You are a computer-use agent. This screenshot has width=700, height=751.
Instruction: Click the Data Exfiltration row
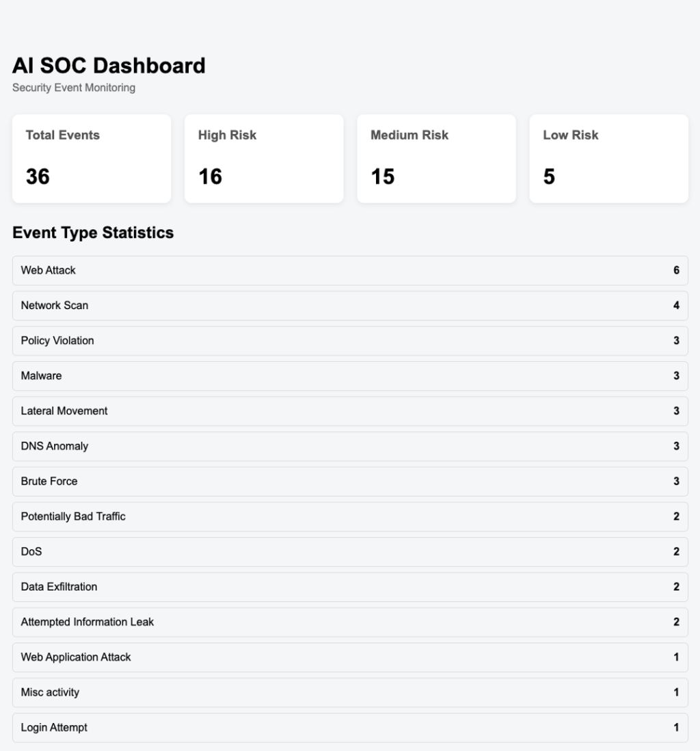tap(350, 587)
